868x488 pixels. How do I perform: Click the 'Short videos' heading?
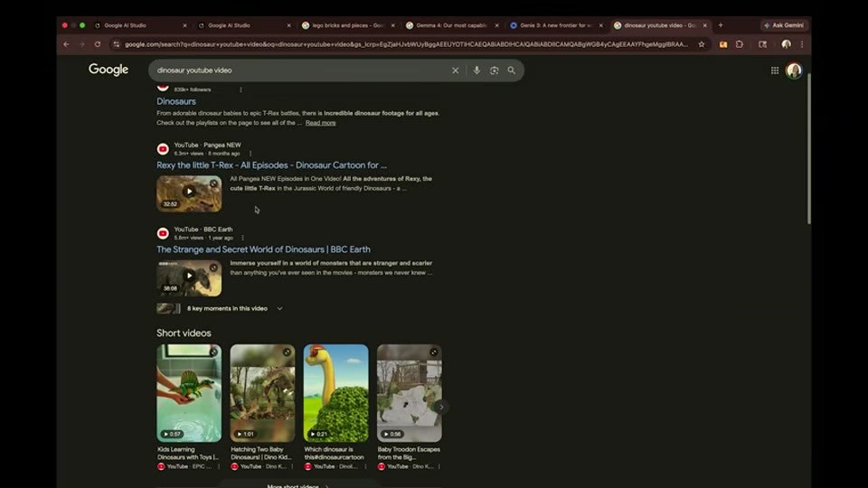(x=184, y=333)
